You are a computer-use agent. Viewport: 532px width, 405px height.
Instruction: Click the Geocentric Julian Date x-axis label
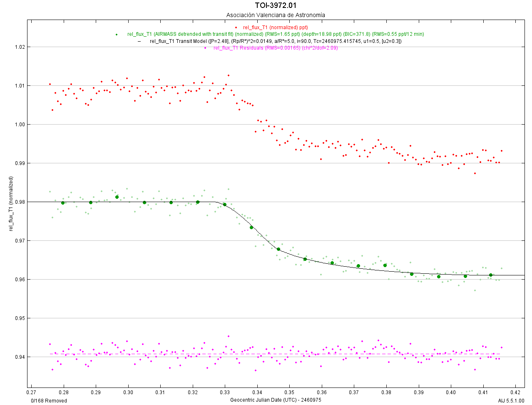pyautogui.click(x=276, y=400)
